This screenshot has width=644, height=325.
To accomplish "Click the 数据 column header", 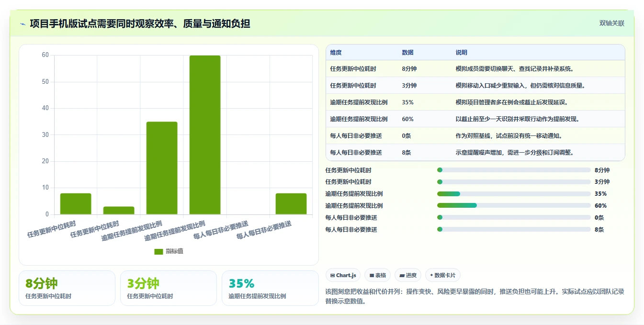I will pos(408,53).
